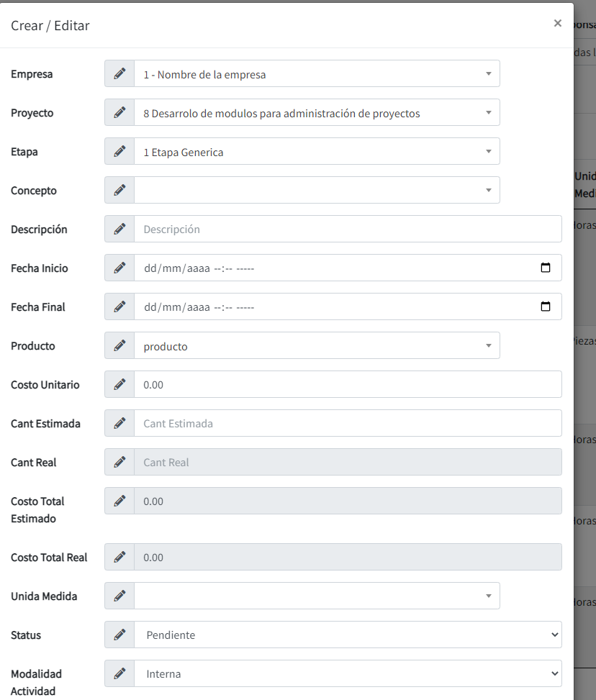Expand the Empresa dropdown
The height and width of the screenshot is (700, 596).
[x=317, y=73]
